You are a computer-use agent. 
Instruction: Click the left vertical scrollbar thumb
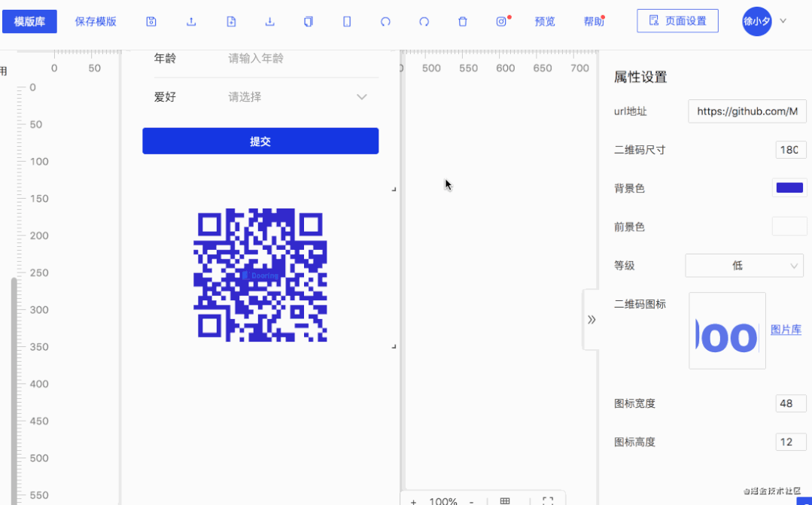point(14,391)
